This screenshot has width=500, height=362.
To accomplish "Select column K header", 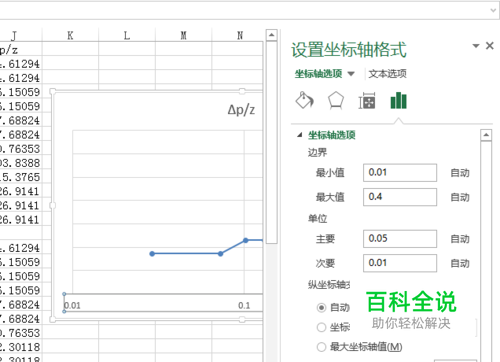I will (x=70, y=35).
